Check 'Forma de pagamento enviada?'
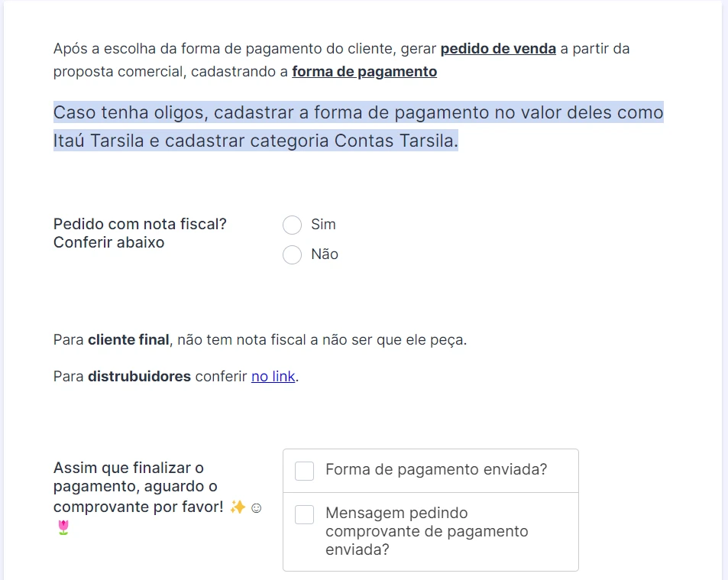Screen dimensions: 728x580 click(x=303, y=471)
